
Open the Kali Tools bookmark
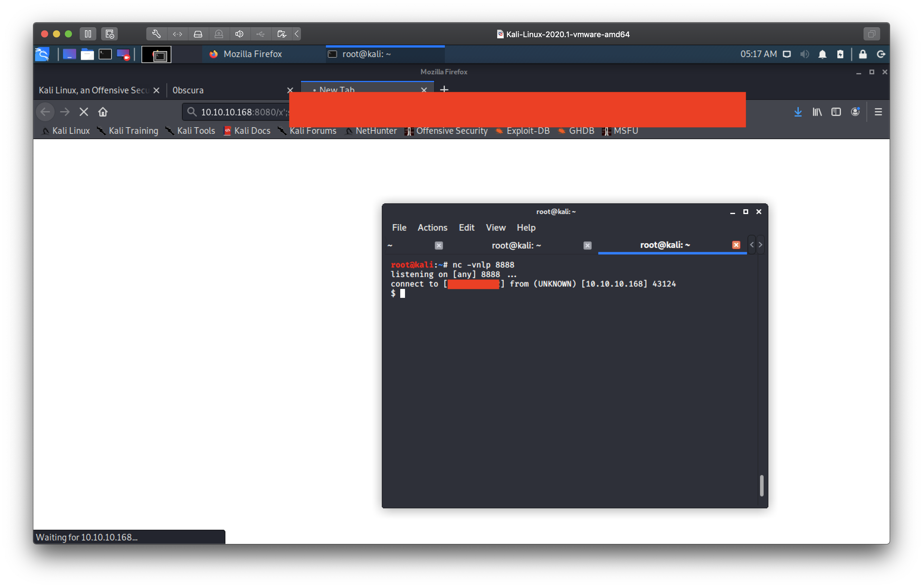pos(191,131)
